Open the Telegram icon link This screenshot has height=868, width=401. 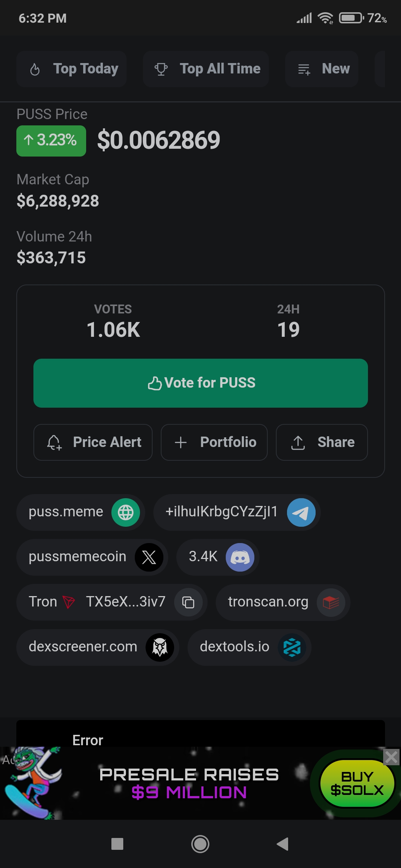(x=301, y=512)
